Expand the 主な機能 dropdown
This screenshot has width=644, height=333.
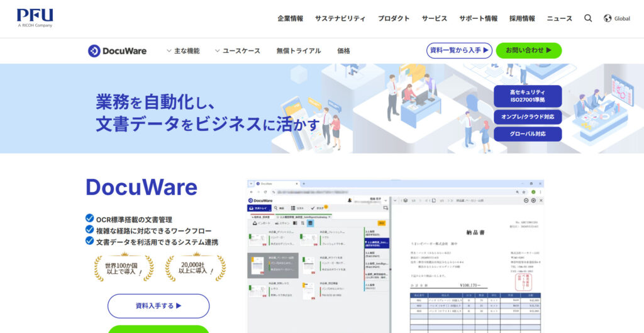pyautogui.click(x=183, y=51)
